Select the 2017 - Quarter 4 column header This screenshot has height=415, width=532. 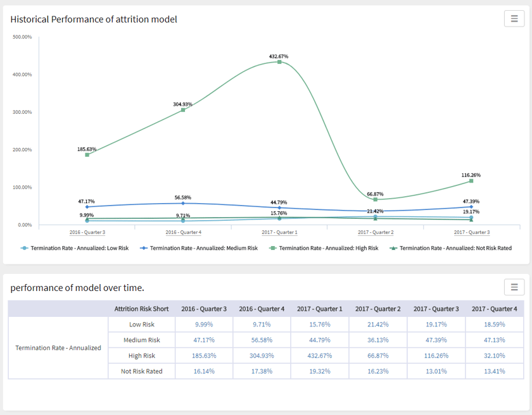pos(494,309)
